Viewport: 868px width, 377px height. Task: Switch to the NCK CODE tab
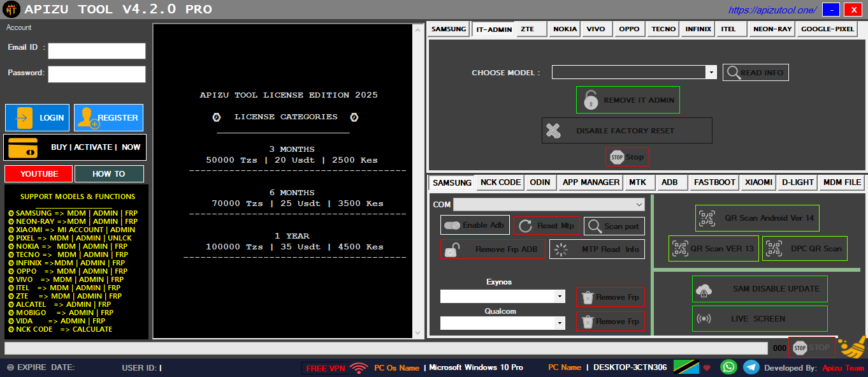tap(500, 182)
